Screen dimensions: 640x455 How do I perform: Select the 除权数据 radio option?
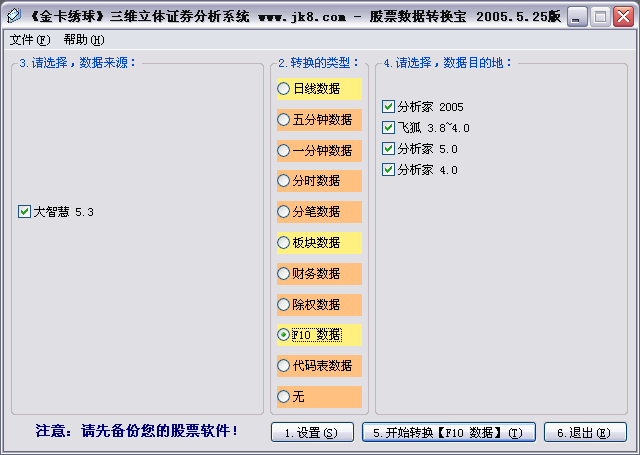tap(283, 304)
